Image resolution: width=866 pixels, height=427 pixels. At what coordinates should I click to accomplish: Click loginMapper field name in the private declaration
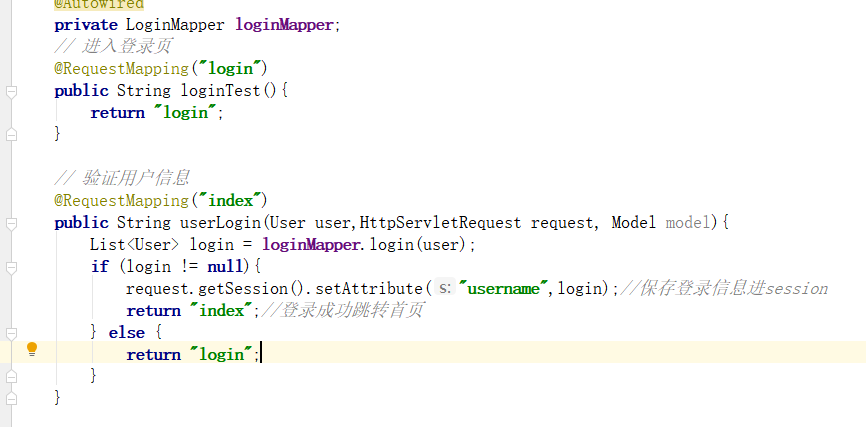284,25
